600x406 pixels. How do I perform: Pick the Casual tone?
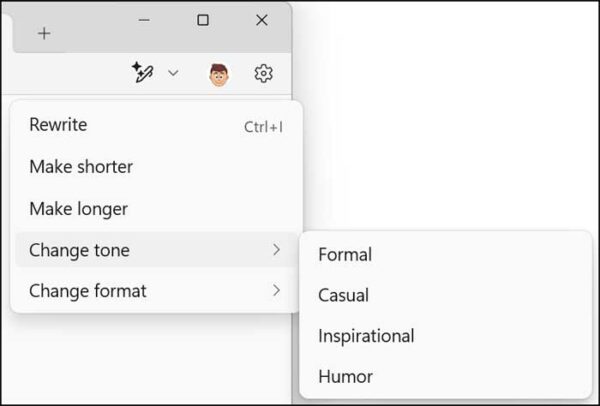(x=343, y=295)
